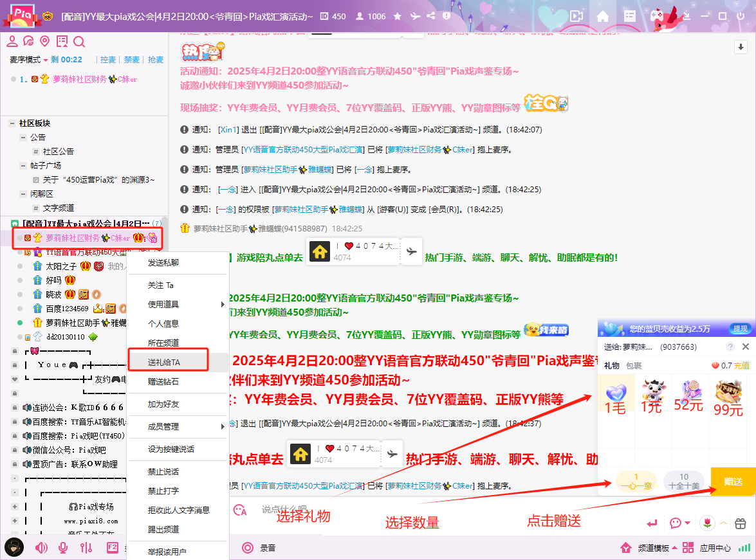Click the tulip flower gift icon
Viewport: 756px width, 560px height.
[x=707, y=523]
